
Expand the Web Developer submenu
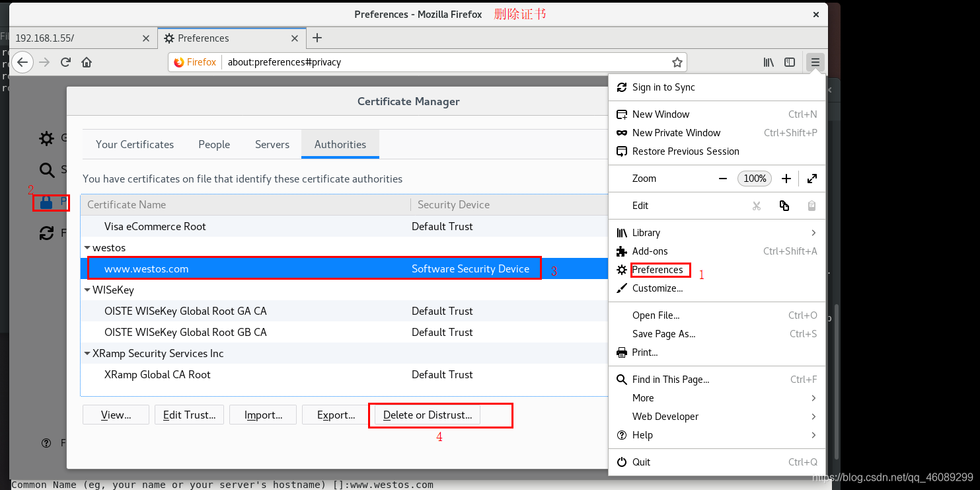[717, 417]
